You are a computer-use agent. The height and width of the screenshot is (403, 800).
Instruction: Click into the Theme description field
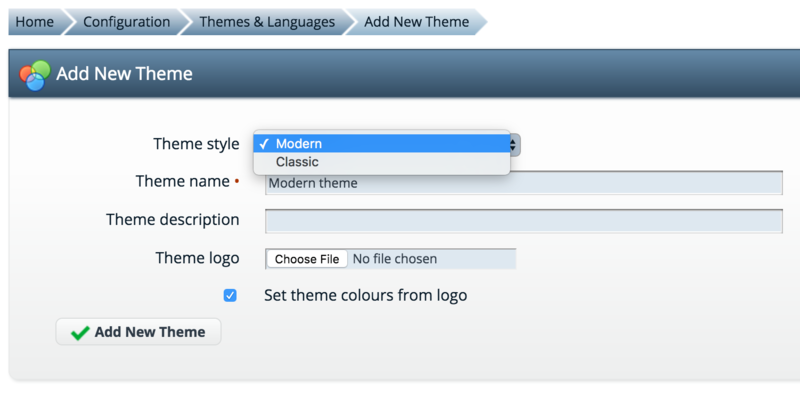523,221
